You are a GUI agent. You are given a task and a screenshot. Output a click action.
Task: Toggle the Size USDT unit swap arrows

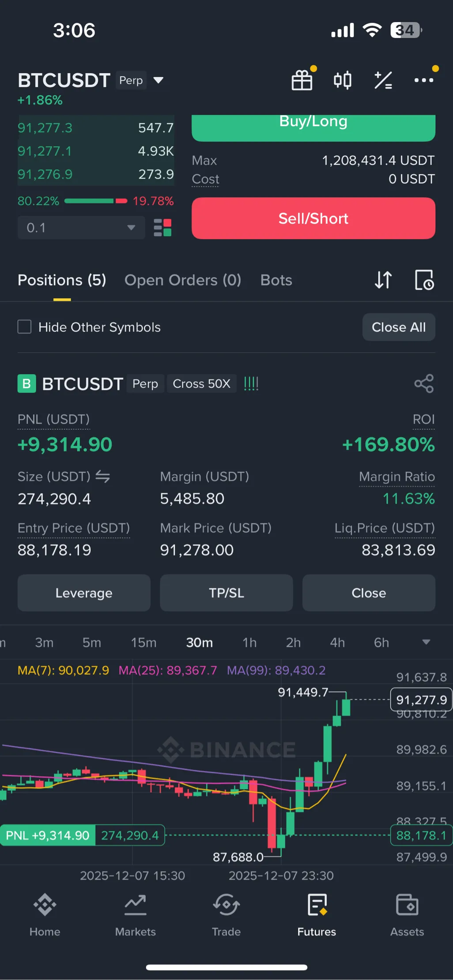tap(103, 477)
